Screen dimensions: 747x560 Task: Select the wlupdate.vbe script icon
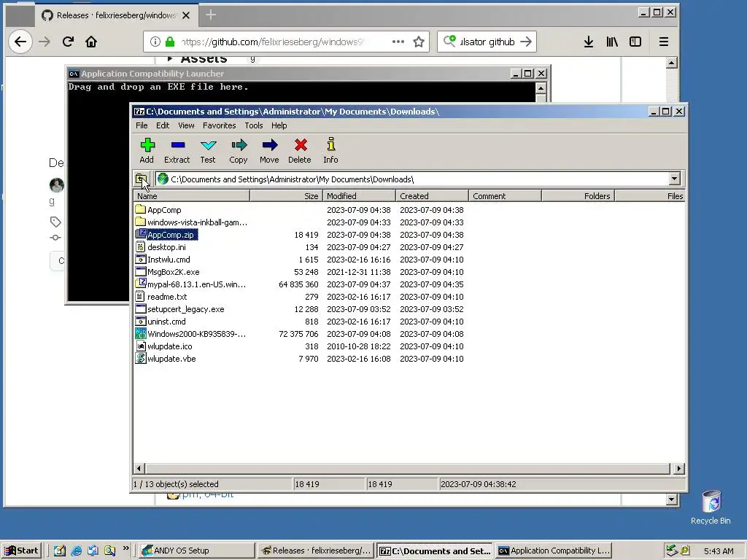coord(140,359)
